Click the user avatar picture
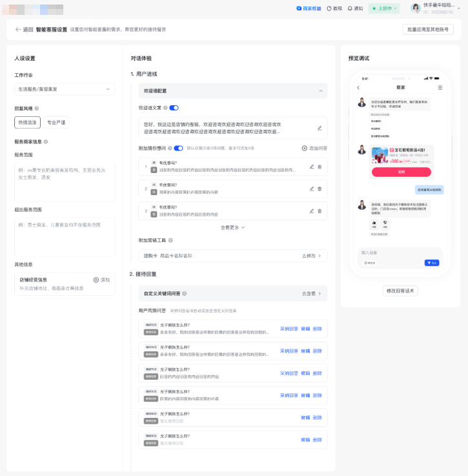The image size is (468, 476). pyautogui.click(x=416, y=8)
